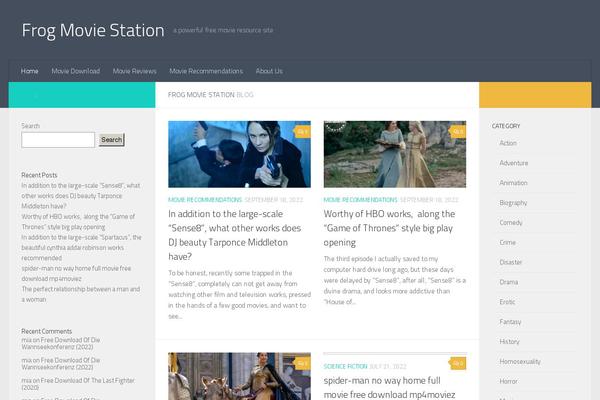This screenshot has height=400, width=600.
Task: Click the 'Recent Comments' sidebar heading
Action: (x=47, y=331)
